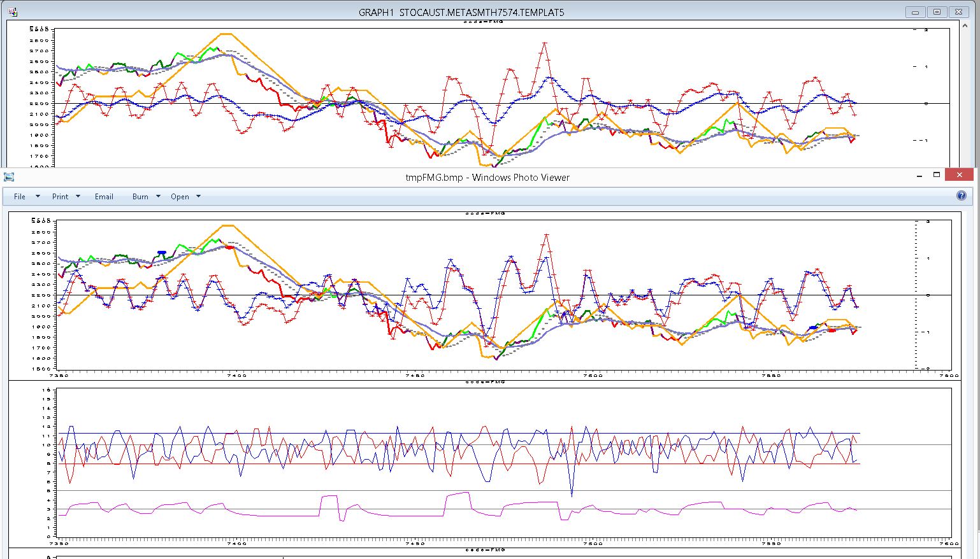Image resolution: width=980 pixels, height=559 pixels.
Task: Click the GRAPH1 window system menu icon
Action: pyautogui.click(x=12, y=12)
